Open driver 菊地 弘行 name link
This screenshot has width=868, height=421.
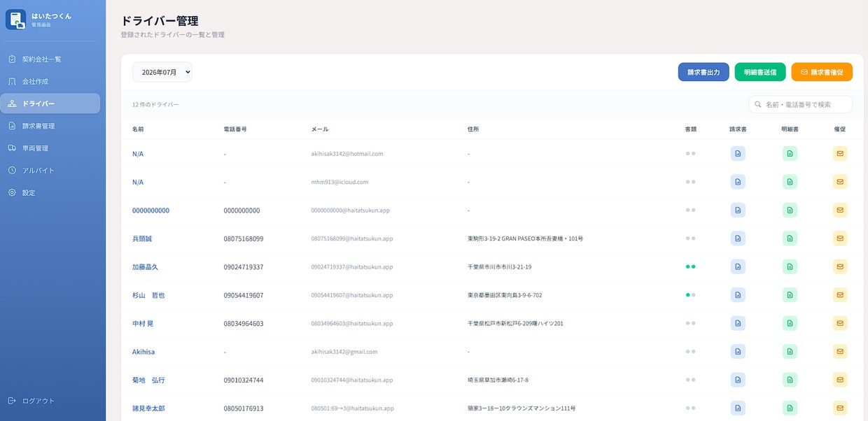148,380
